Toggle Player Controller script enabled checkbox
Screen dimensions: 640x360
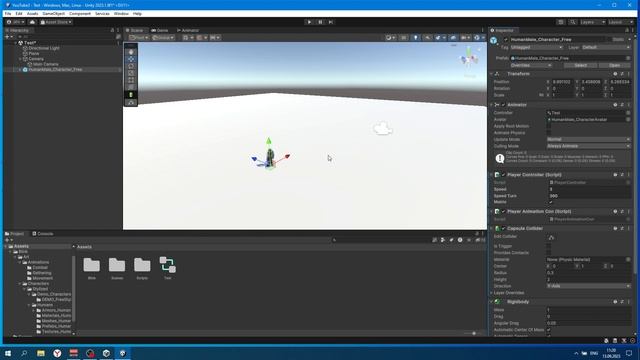tap(503, 175)
